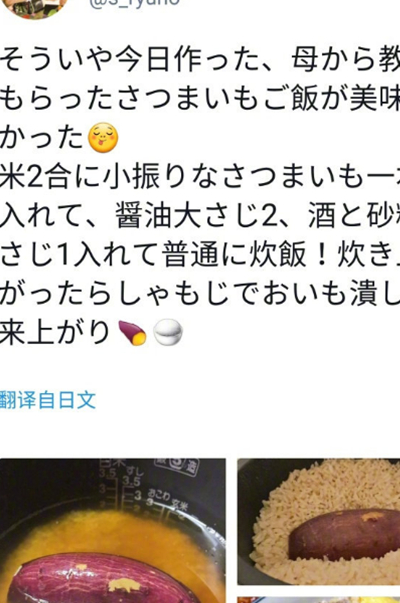Select the line 入れて、醤油大さじ2
The height and width of the screenshot is (603, 400).
pyautogui.click(x=200, y=216)
